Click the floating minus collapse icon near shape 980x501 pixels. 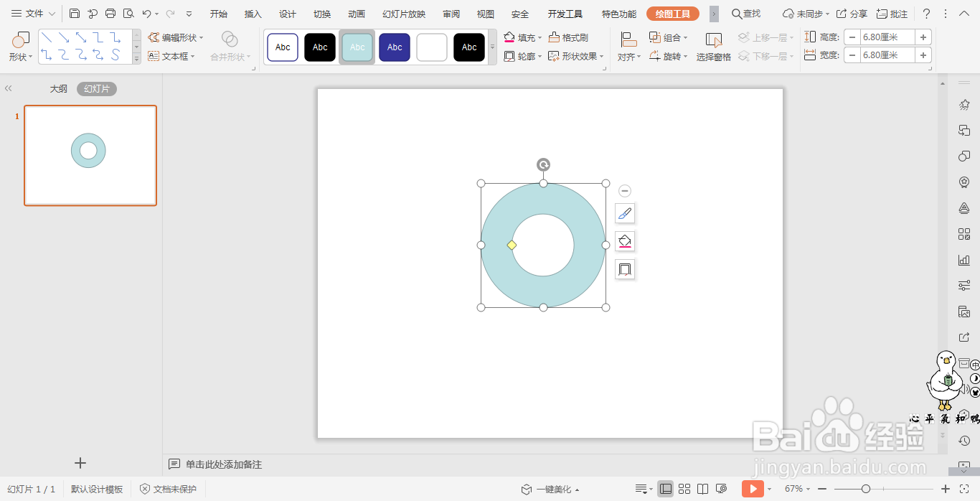[x=625, y=191]
